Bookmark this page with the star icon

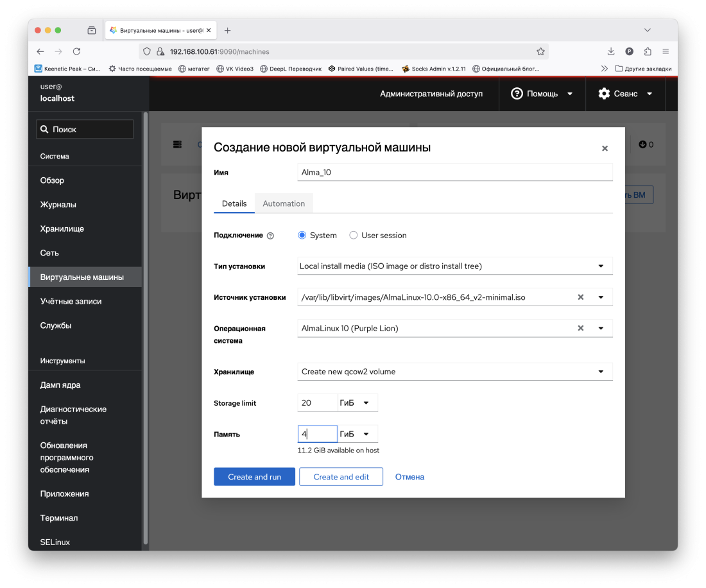[540, 51]
